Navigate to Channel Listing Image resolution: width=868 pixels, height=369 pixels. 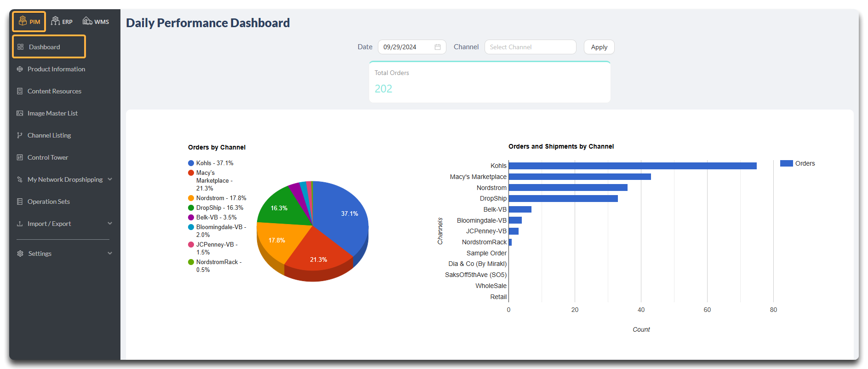pyautogui.click(x=49, y=135)
